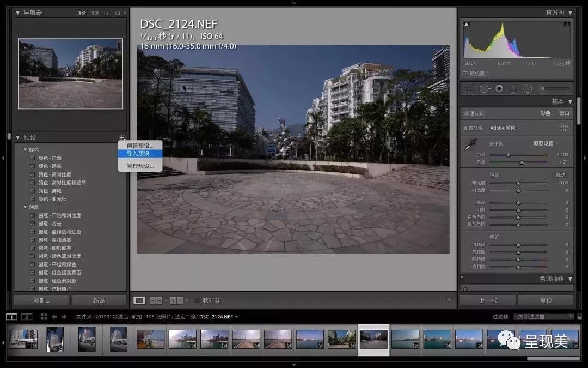This screenshot has height=368, width=588.
Task: Toggle the filter lock switch beside 关闭过滤器
Action: 579,317
